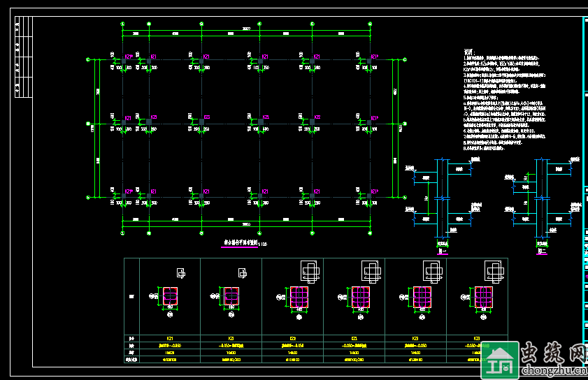Click the bottom-left axis bubble below the plan

click(123, 233)
